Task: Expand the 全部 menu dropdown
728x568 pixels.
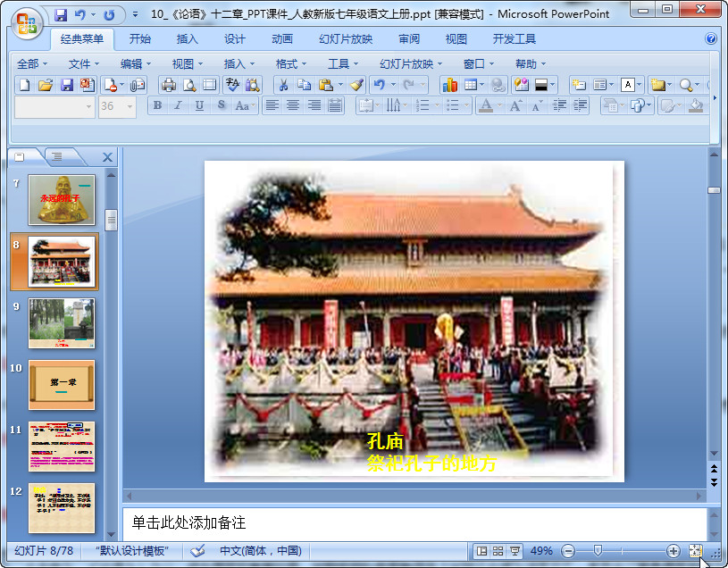Action: [x=32, y=63]
